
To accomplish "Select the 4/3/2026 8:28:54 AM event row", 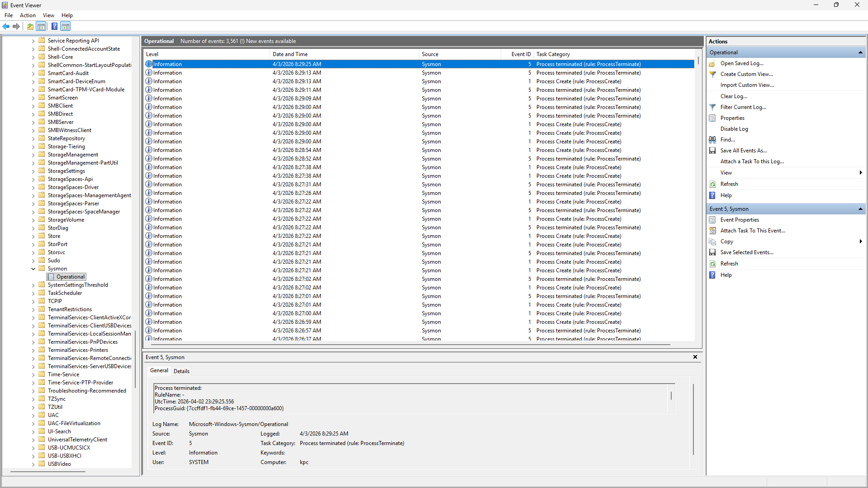I will tap(419, 150).
